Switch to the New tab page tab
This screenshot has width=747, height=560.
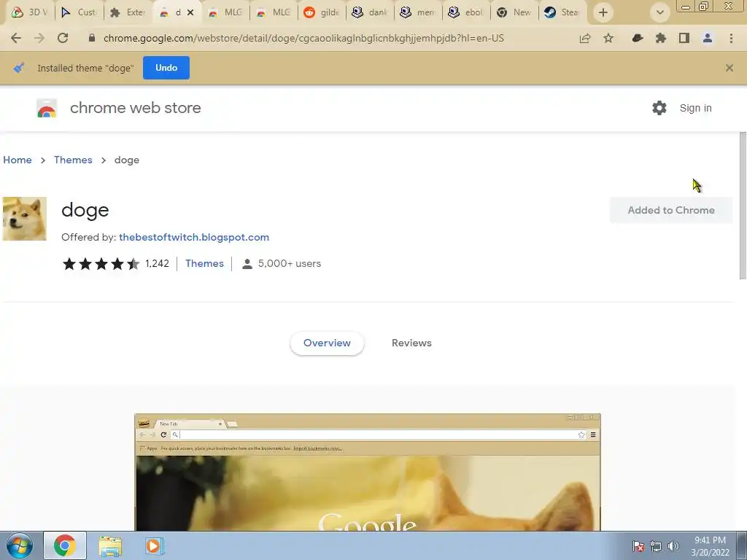[514, 12]
